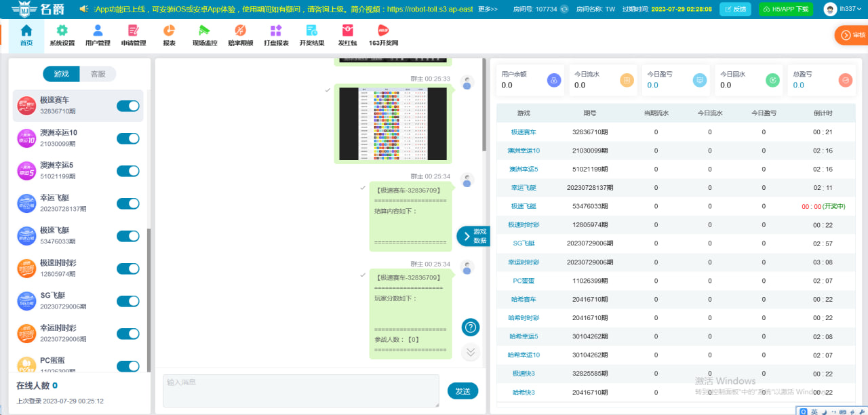Click the double-chevron scroll down button in chat

click(x=471, y=352)
